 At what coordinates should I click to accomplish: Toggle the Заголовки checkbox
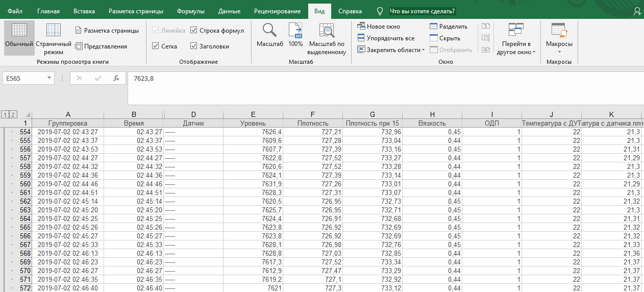pos(194,46)
